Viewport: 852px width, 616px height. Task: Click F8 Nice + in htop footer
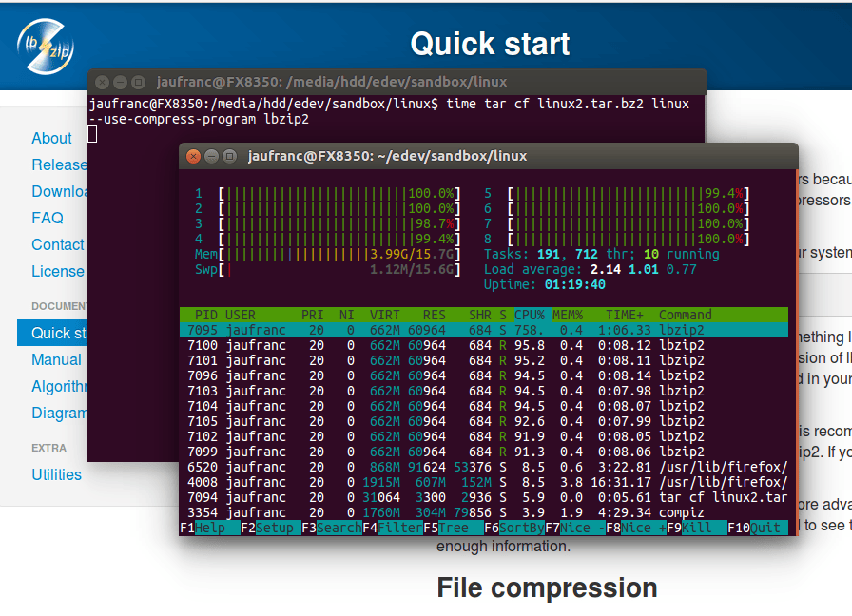[636, 528]
